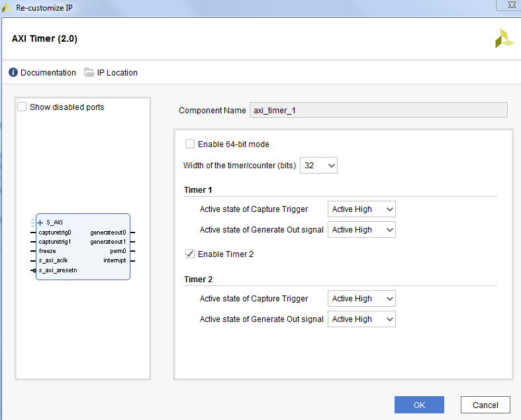Click the Documentation info icon
The image size is (521, 420).
(x=13, y=73)
